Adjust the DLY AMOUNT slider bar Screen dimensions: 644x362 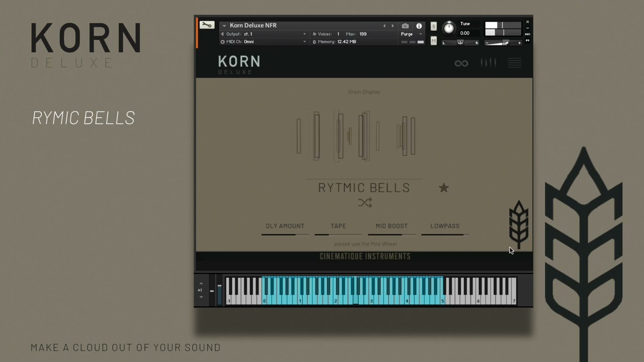tap(285, 235)
